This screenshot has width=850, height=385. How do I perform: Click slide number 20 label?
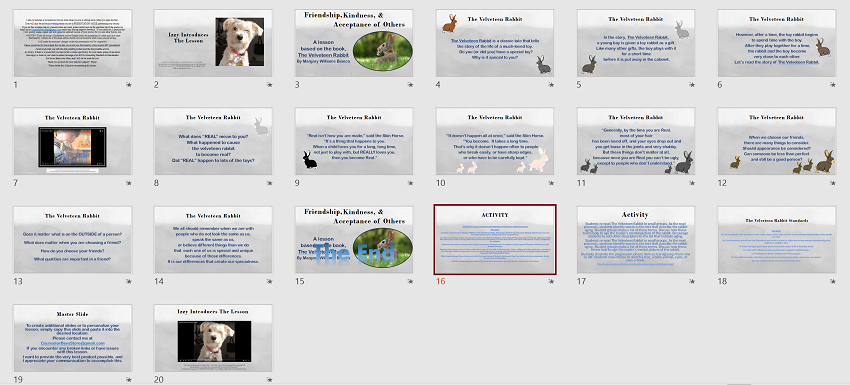click(159, 380)
